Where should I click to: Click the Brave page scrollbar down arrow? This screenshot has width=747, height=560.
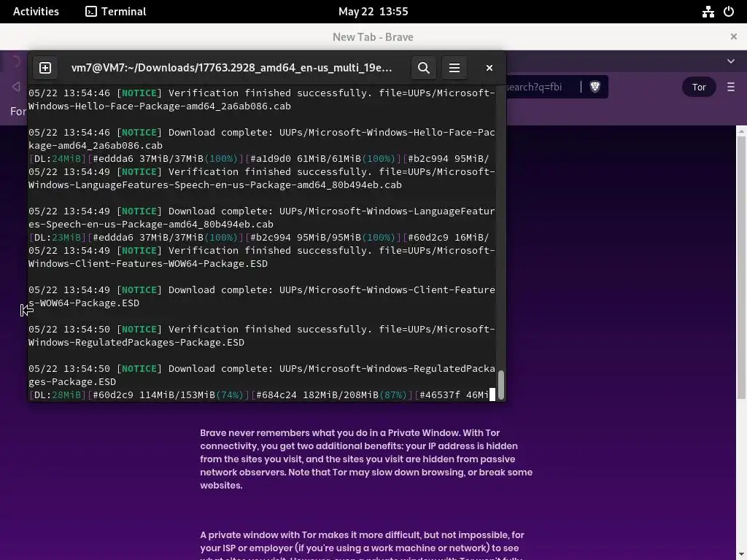pos(741,555)
